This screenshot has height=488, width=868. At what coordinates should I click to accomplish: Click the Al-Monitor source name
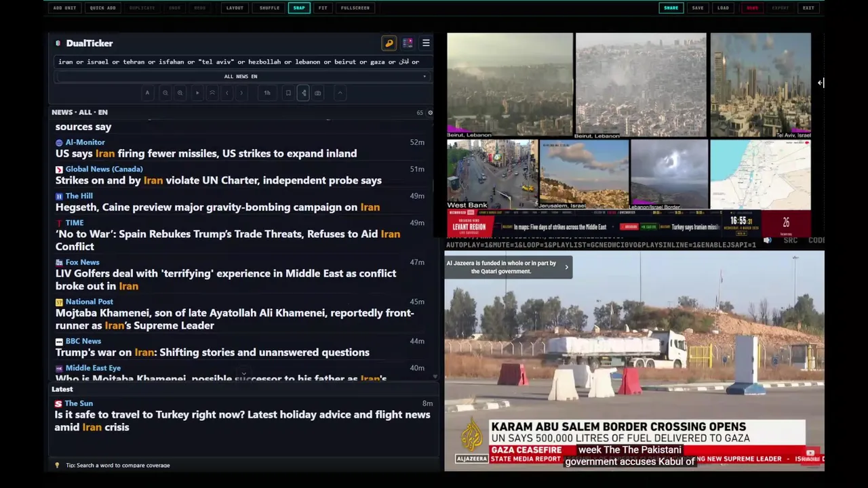(85, 142)
